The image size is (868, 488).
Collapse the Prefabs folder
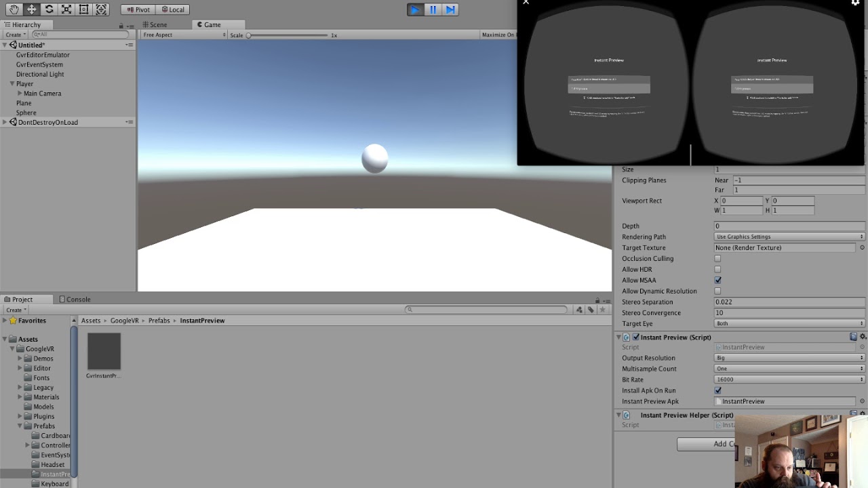click(x=20, y=426)
